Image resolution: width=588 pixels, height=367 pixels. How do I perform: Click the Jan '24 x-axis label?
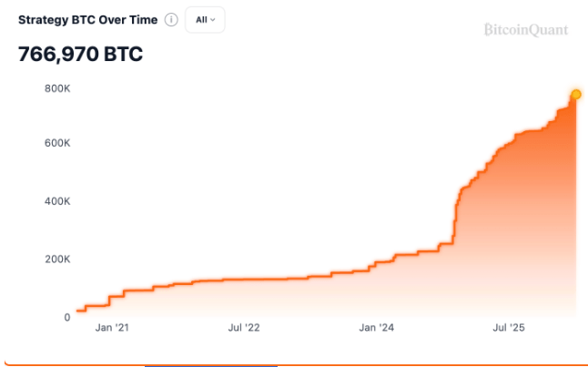[376, 327]
